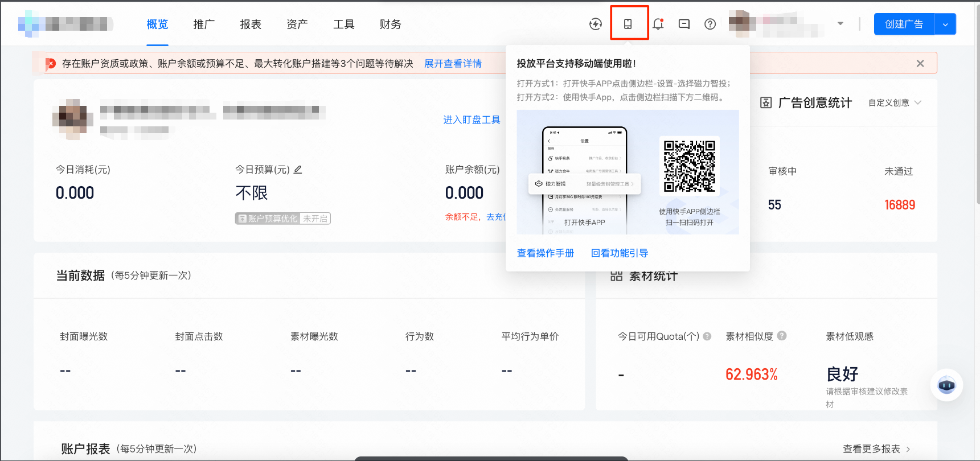Click chevron arrow after 查看更多报表
The image size is (980, 461).
908,449
